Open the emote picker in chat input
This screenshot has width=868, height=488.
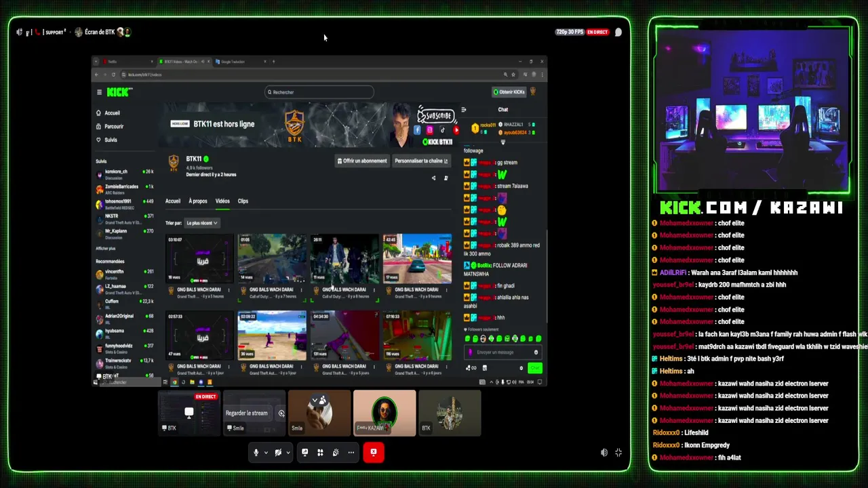(x=536, y=352)
